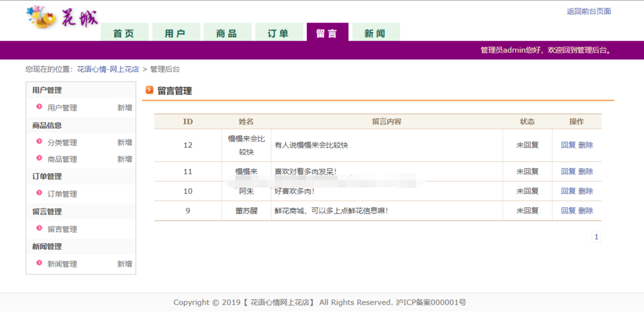Delete message ID 11

click(586, 171)
